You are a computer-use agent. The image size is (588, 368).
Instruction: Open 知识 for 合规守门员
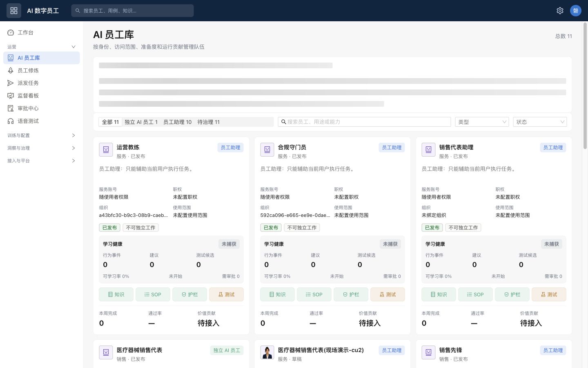277,294
